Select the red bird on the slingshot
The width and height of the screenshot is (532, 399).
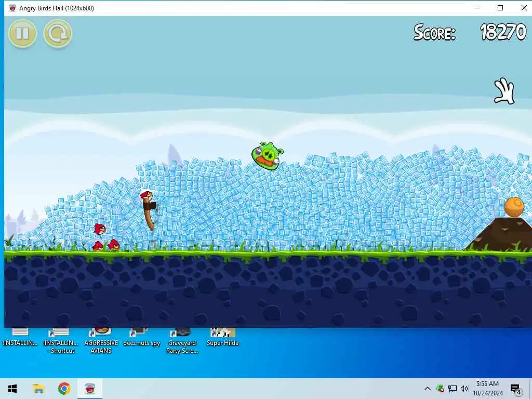[x=147, y=195]
